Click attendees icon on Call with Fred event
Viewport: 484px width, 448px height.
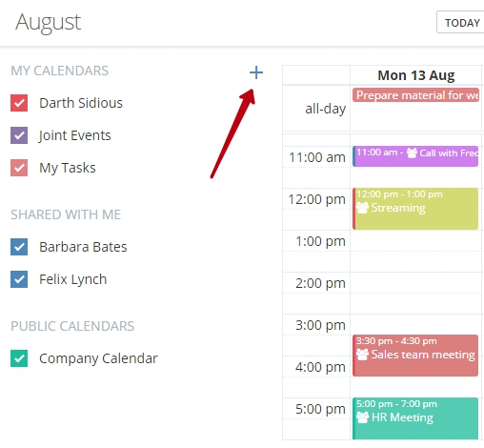(x=412, y=153)
